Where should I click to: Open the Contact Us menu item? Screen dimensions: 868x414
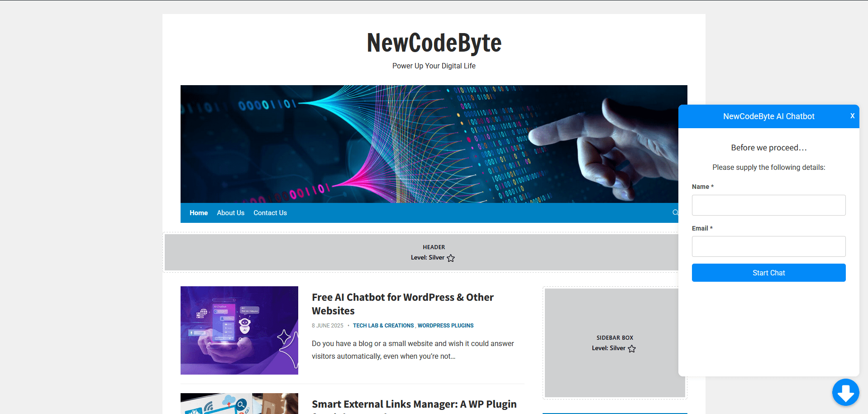coord(270,213)
